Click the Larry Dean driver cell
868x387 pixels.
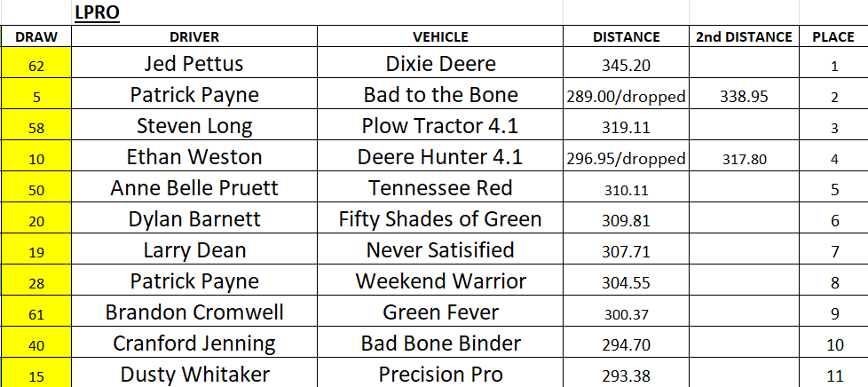coord(193,251)
